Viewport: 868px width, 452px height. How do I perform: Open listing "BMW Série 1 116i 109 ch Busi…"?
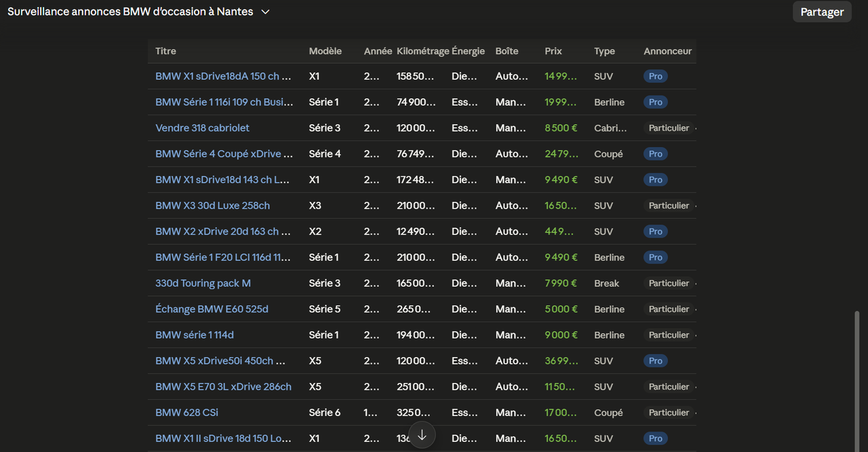pos(224,102)
